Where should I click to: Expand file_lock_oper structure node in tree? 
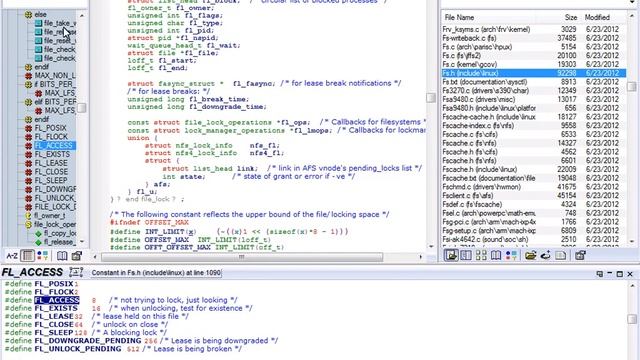(28, 224)
